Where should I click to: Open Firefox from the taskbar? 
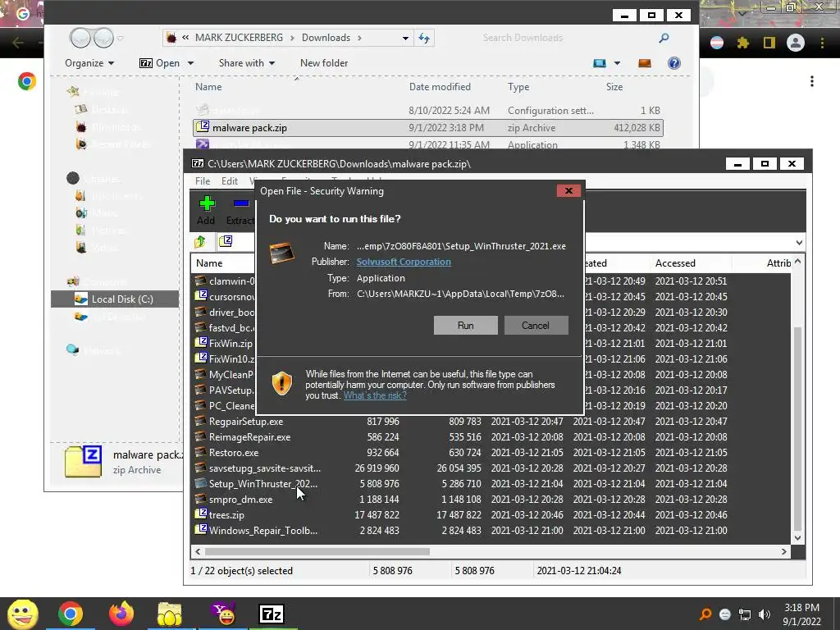pos(121,614)
